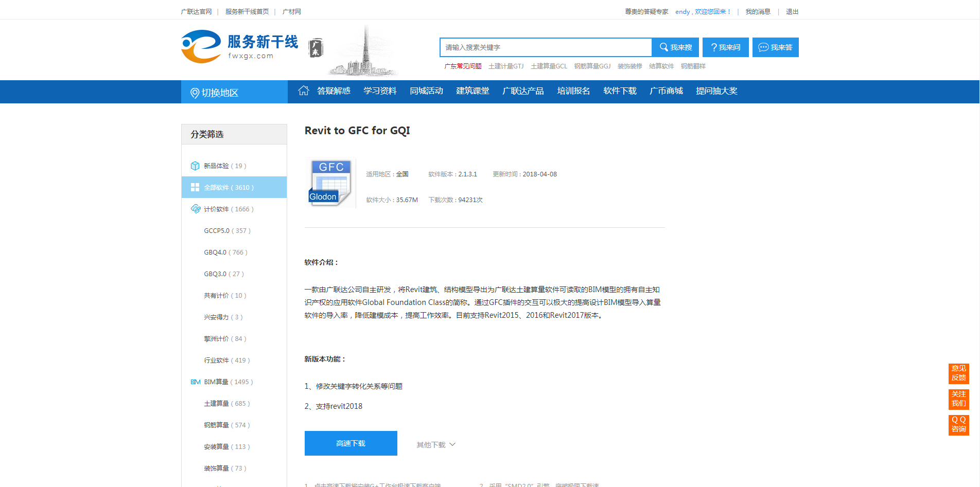Select BIM算量 (1495) category
Viewport: 980px width, 487px height.
[x=234, y=382]
